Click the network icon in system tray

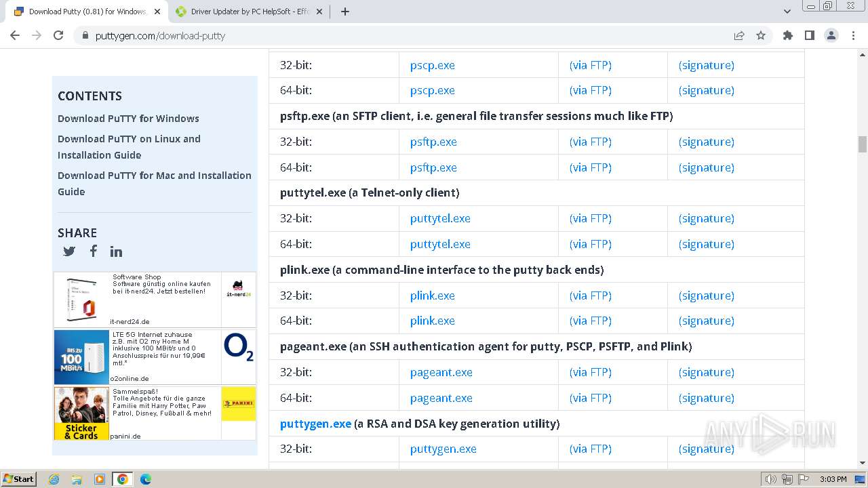tap(787, 479)
